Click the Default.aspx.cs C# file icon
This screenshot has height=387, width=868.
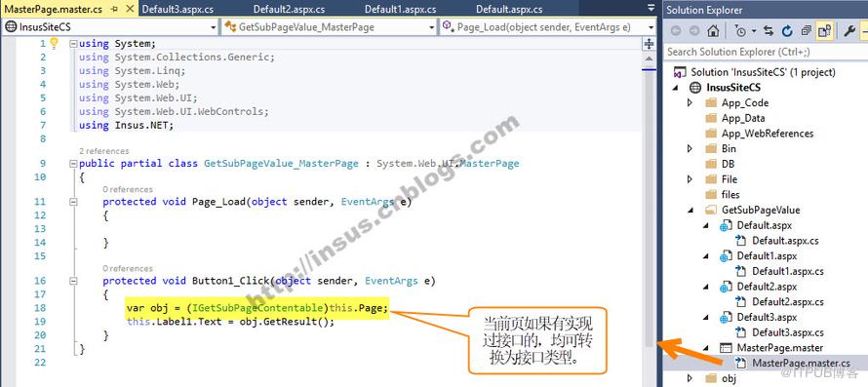pos(741,241)
